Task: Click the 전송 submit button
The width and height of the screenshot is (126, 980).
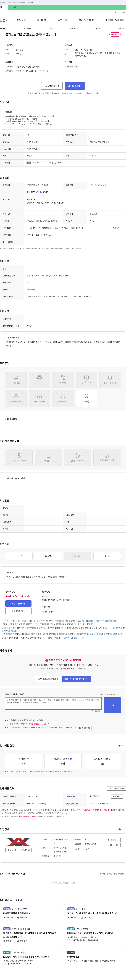Action: point(112,705)
